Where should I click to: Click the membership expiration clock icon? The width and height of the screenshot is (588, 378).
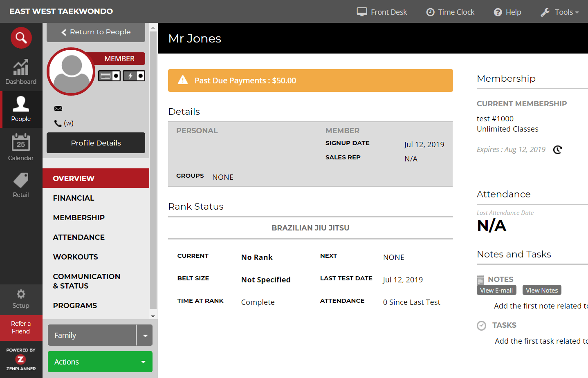pos(558,150)
